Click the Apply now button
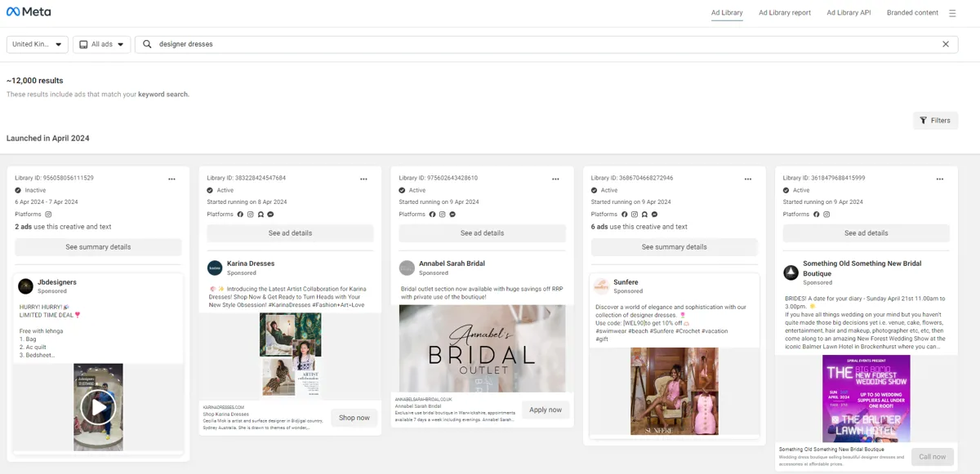Viewport: 980px width, 474px height. point(546,410)
